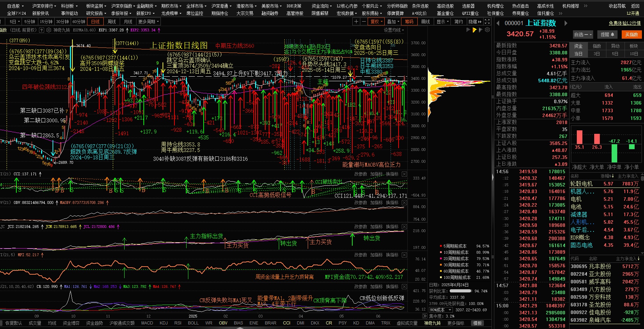Open the 沪深京排行 menu
The width and height of the screenshot is (644, 329).
coord(44,6)
